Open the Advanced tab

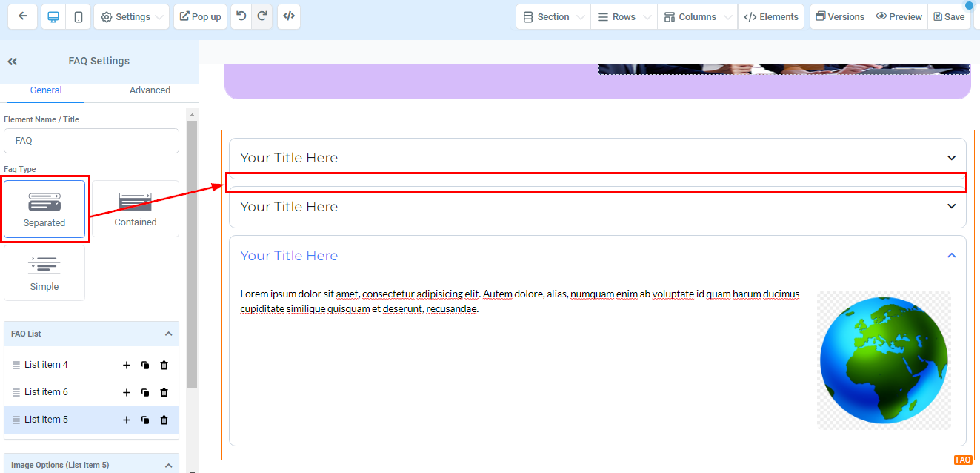(x=150, y=90)
